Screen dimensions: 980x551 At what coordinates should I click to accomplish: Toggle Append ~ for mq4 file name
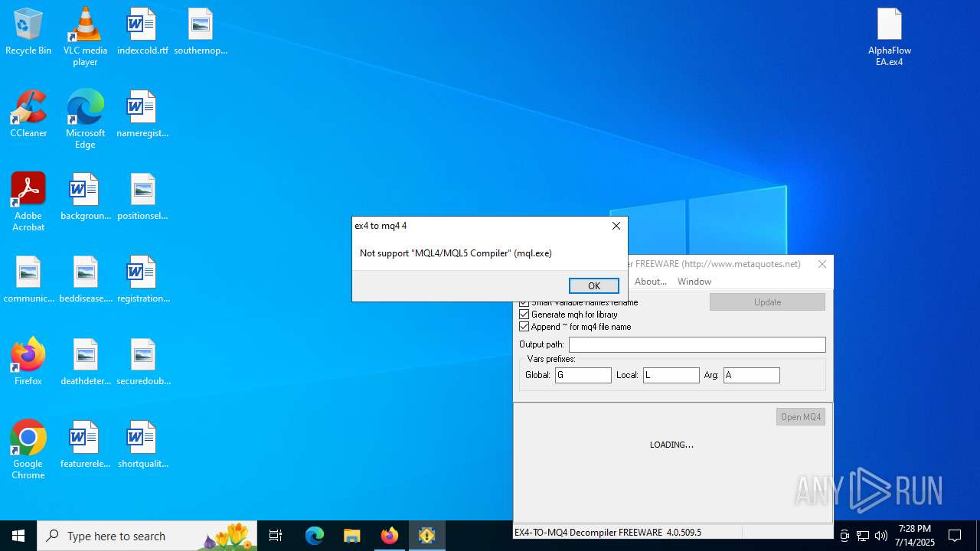click(524, 327)
